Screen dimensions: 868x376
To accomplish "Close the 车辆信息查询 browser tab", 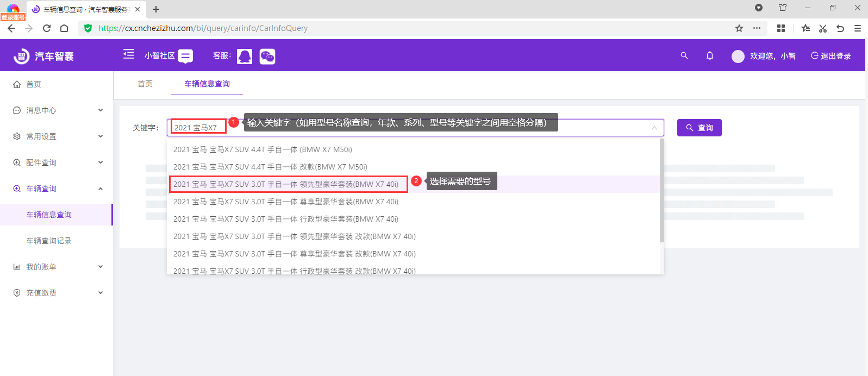I will (138, 9).
